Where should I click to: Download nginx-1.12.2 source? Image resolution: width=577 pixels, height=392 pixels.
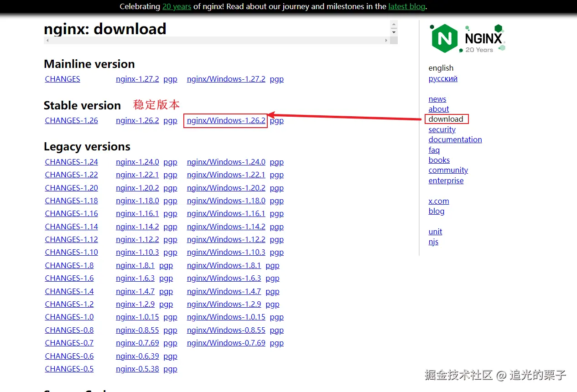pos(137,239)
